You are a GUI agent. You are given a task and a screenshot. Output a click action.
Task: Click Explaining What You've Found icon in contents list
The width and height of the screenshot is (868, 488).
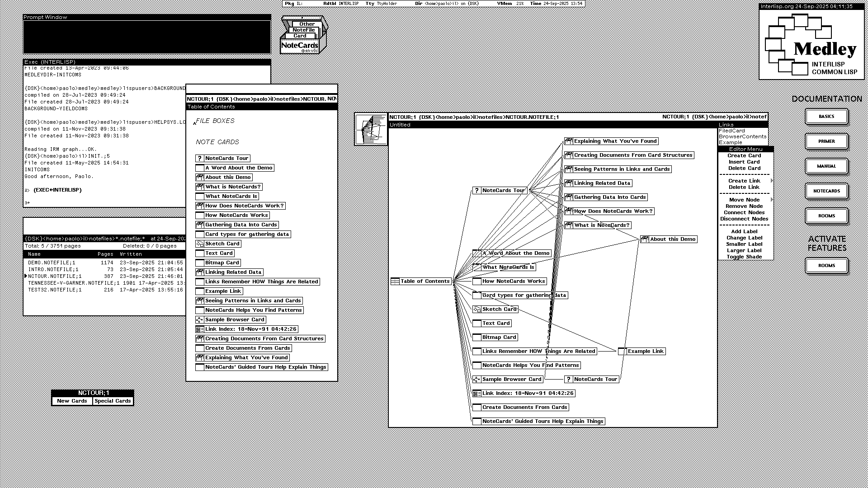(x=200, y=357)
